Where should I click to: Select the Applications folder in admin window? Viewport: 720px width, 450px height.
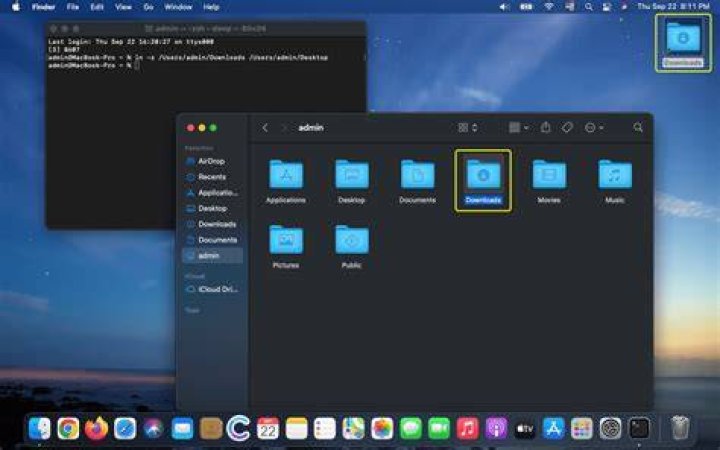[x=286, y=181]
